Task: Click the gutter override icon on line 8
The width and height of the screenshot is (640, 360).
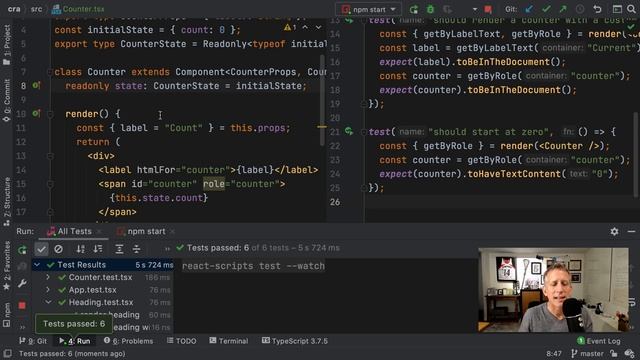Action: coord(36,86)
